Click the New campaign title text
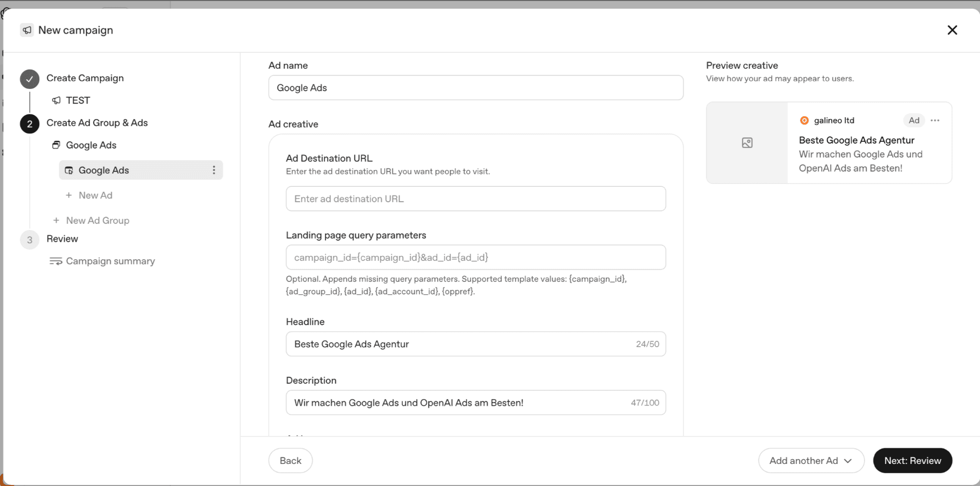Viewport: 980px width, 486px height. [x=75, y=30]
